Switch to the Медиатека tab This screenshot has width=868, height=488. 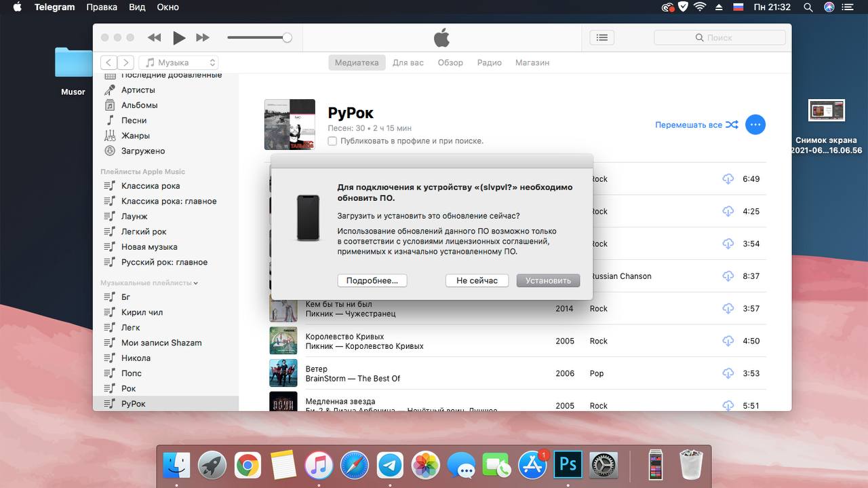pyautogui.click(x=357, y=62)
